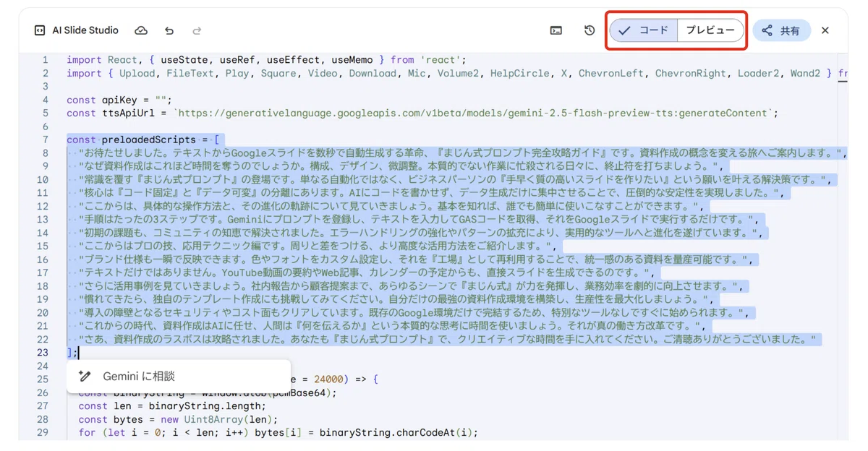Click the line beginning "核心は『コード固定』
This screenshot has height=451, width=868.
431,193
